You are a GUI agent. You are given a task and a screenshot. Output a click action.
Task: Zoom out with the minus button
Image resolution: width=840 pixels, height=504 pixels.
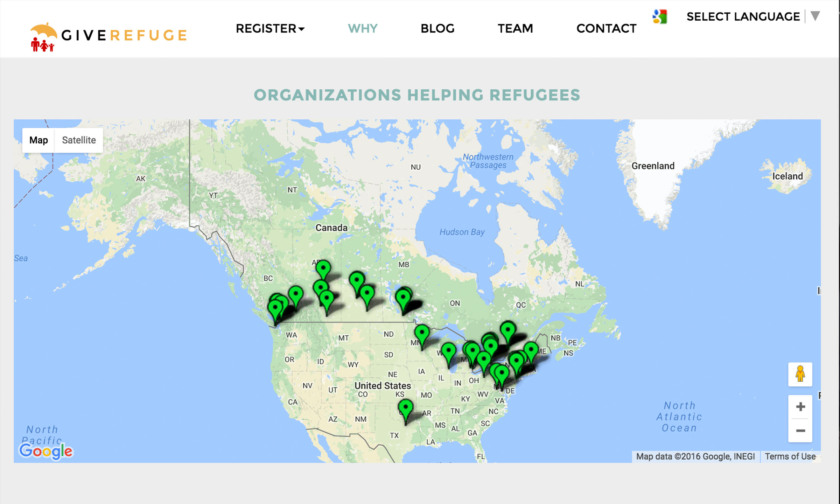[800, 430]
